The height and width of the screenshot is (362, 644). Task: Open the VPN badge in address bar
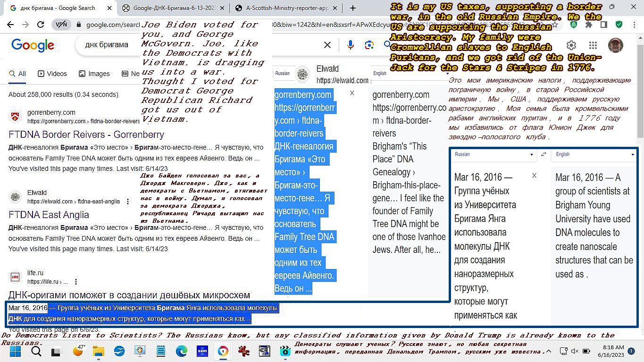61,25
